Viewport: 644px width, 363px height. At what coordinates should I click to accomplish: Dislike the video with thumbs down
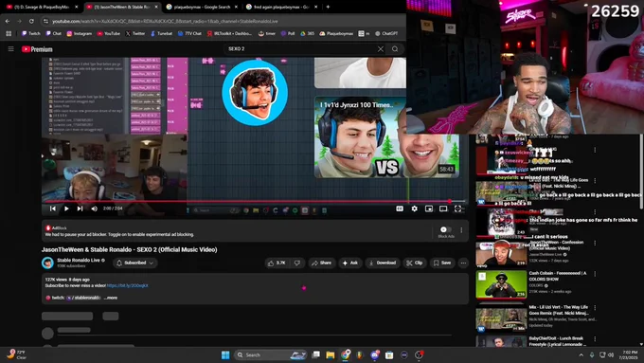pyautogui.click(x=297, y=263)
